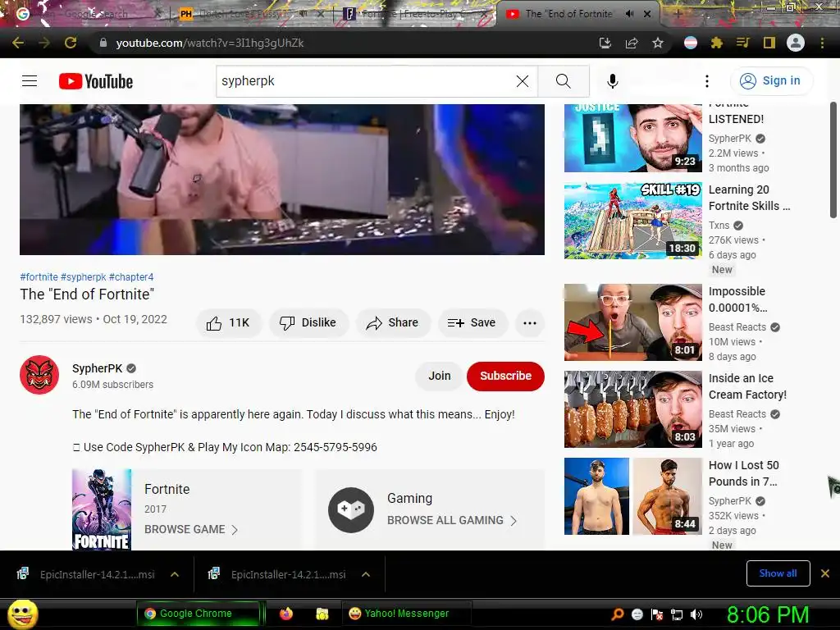
Task: Expand first EpicInstaller download options chevron
Action: tap(174, 574)
